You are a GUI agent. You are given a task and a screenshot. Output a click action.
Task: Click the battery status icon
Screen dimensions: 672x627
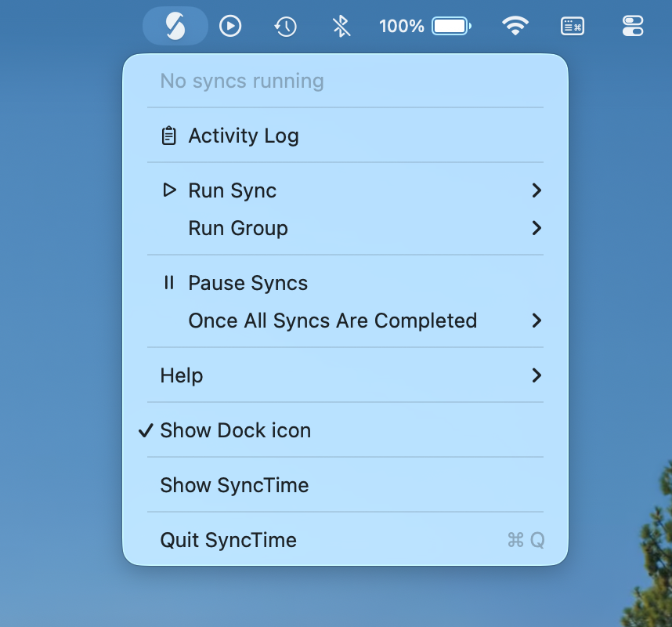click(x=452, y=27)
